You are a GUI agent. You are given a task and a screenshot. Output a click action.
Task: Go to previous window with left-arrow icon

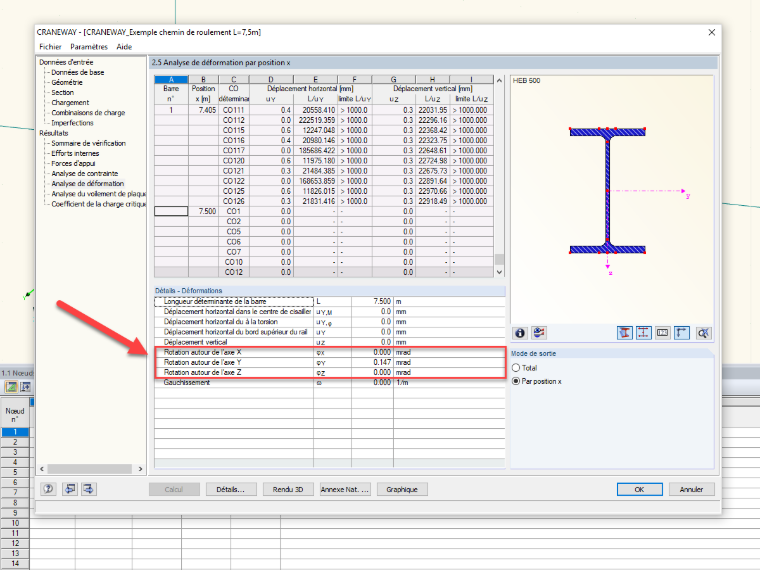click(70, 489)
